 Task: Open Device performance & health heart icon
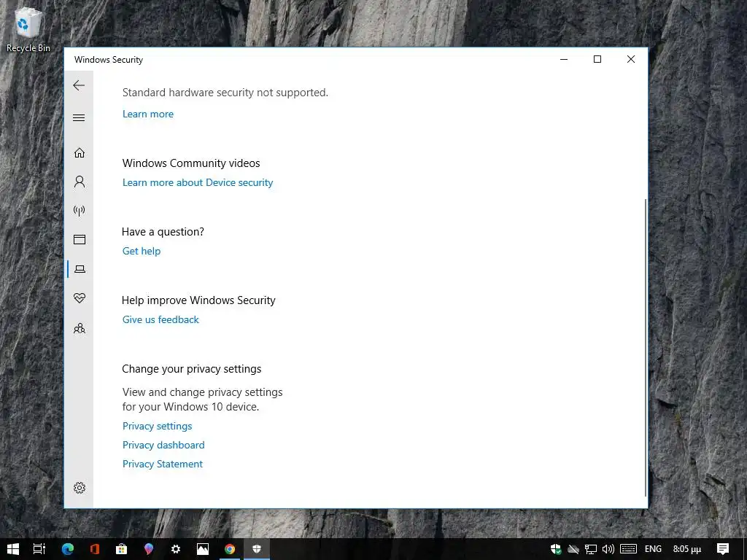80,298
